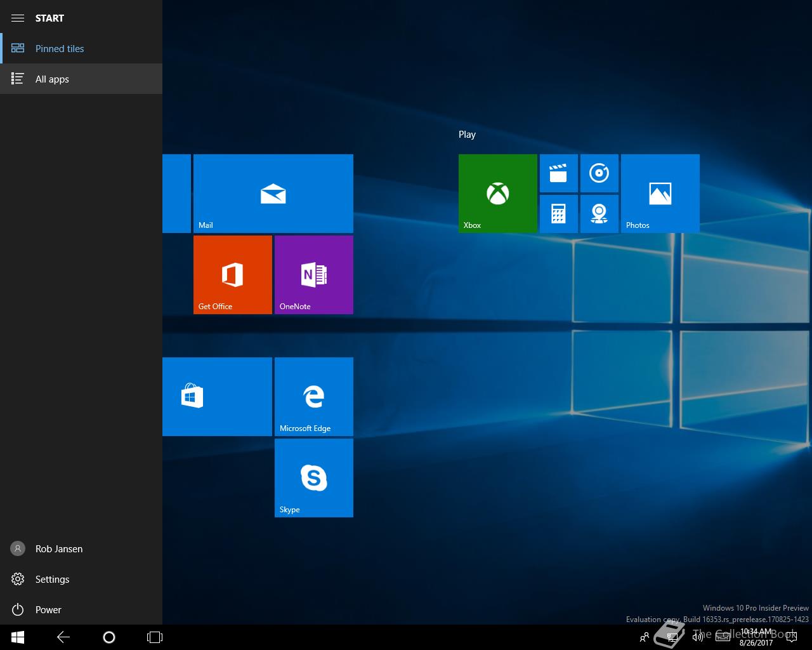Open the Microsoft Store tile
Image resolution: width=812 pixels, height=650 pixels.
[217, 397]
